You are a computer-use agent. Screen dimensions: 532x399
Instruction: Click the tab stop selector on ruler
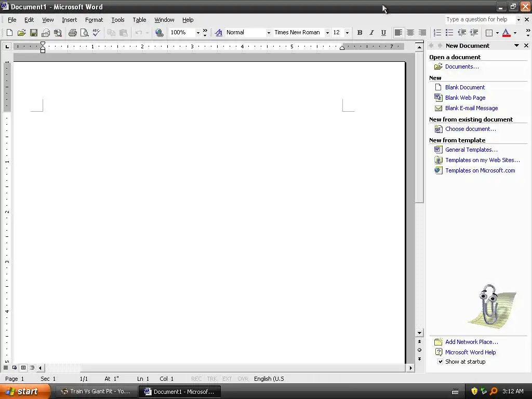tap(7, 46)
